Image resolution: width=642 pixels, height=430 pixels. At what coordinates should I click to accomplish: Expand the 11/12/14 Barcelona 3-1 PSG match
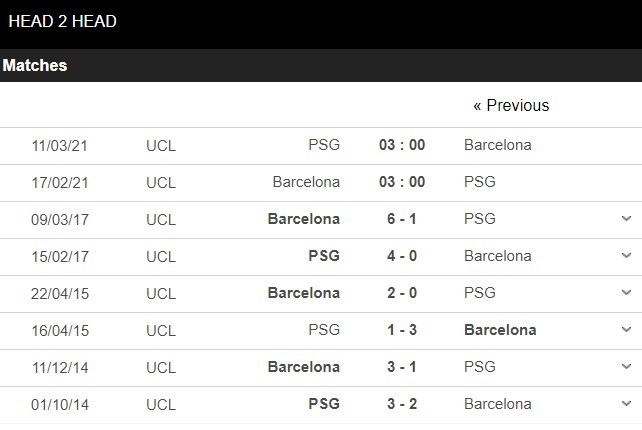(x=626, y=367)
